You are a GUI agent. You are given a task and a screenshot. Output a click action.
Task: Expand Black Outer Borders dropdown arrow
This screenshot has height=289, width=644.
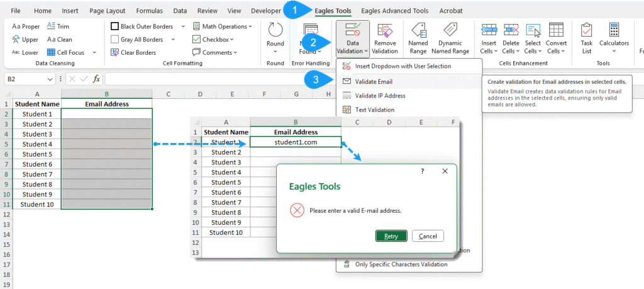[182, 26]
